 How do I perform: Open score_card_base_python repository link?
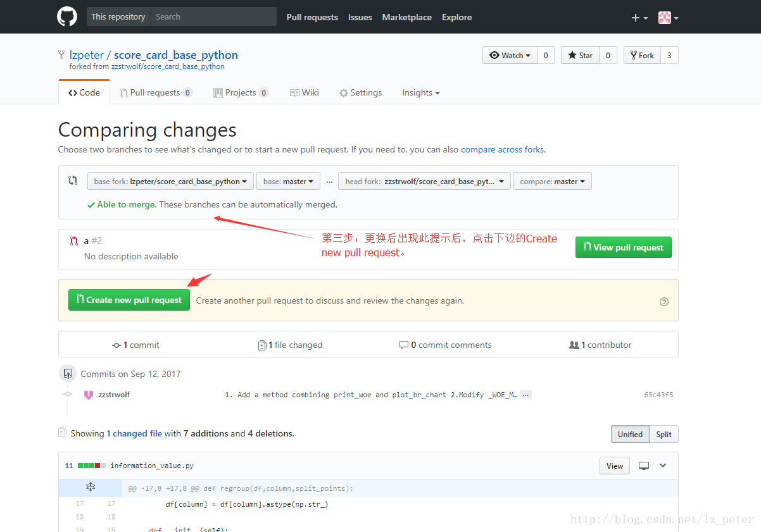pos(176,55)
